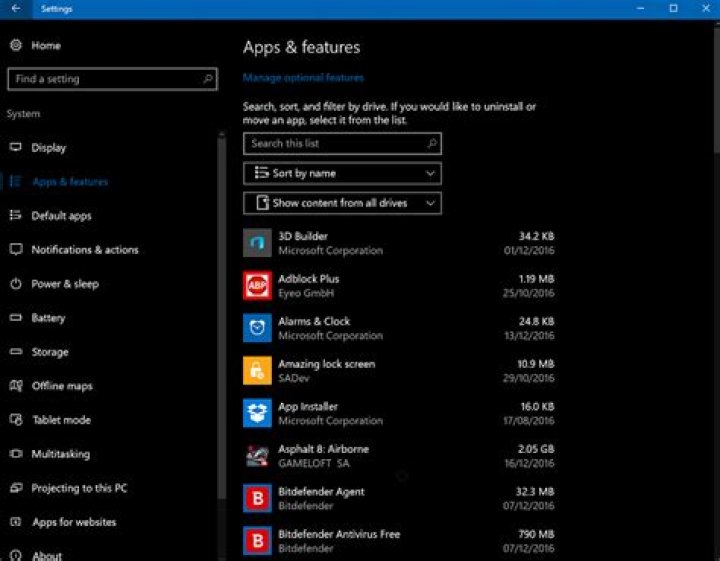
Task: Open Offline maps settings
Action: coord(62,386)
